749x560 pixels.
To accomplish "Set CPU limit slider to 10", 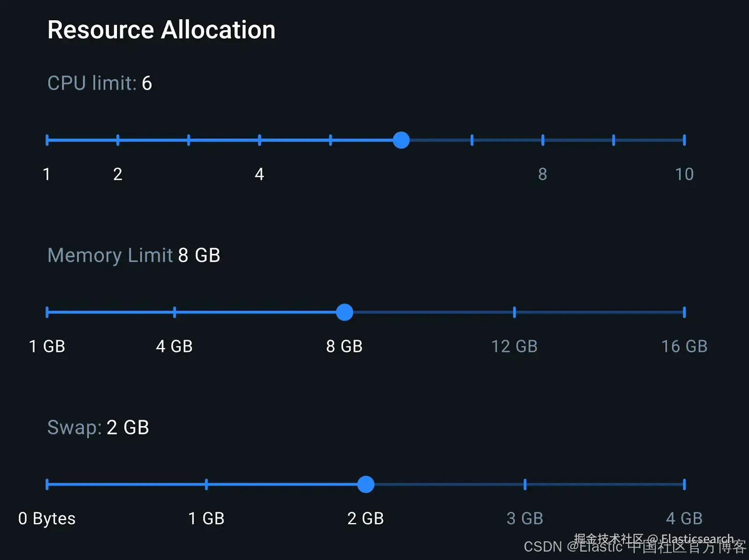I will 684,140.
